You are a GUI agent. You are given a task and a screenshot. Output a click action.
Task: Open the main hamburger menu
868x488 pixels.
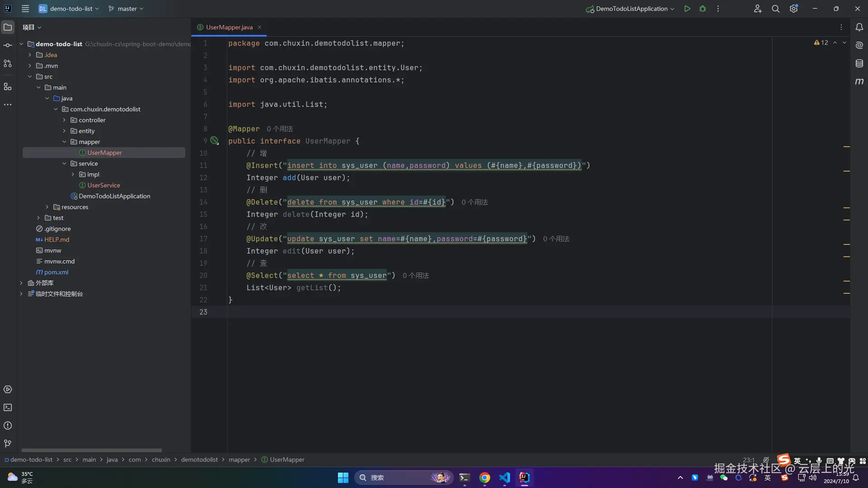[x=25, y=9]
